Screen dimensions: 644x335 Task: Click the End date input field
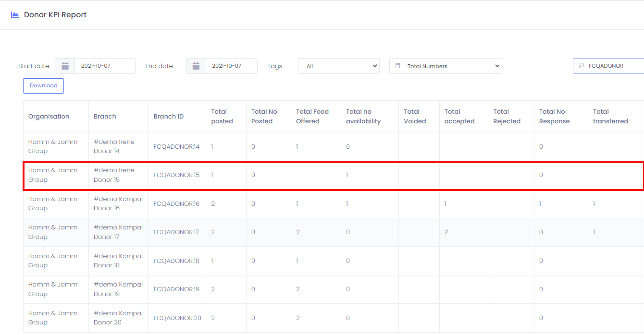click(231, 66)
